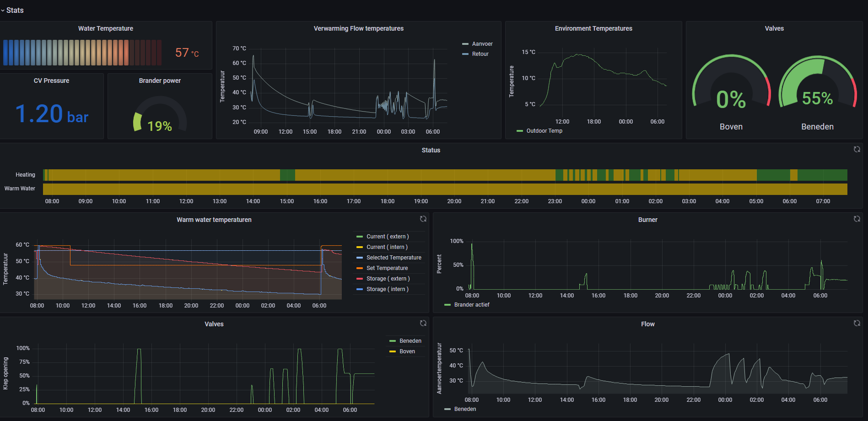Click the Water Temperature gradient bar

(82, 53)
